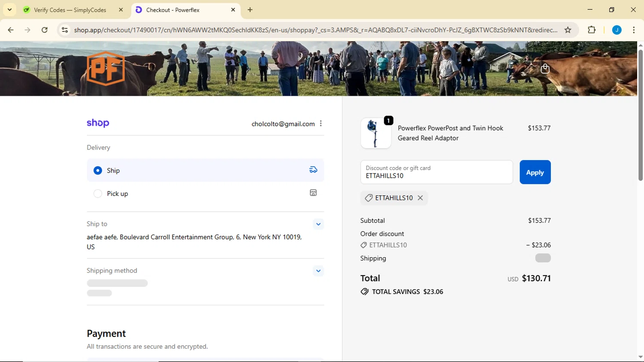Switch to Verify Codes SimplyCodes tab
The width and height of the screenshot is (644, 362).
click(73, 10)
